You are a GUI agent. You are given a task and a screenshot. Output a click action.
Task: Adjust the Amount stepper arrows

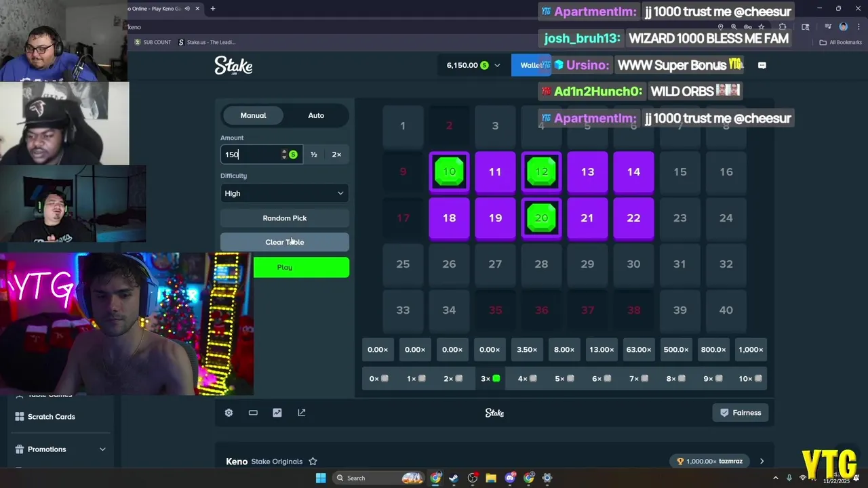click(x=284, y=155)
